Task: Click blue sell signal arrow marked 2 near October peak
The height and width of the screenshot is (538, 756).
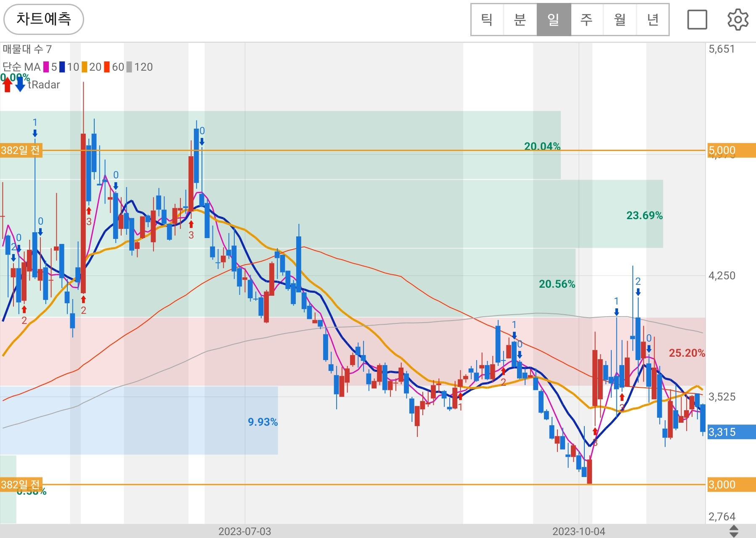Action: (x=638, y=292)
